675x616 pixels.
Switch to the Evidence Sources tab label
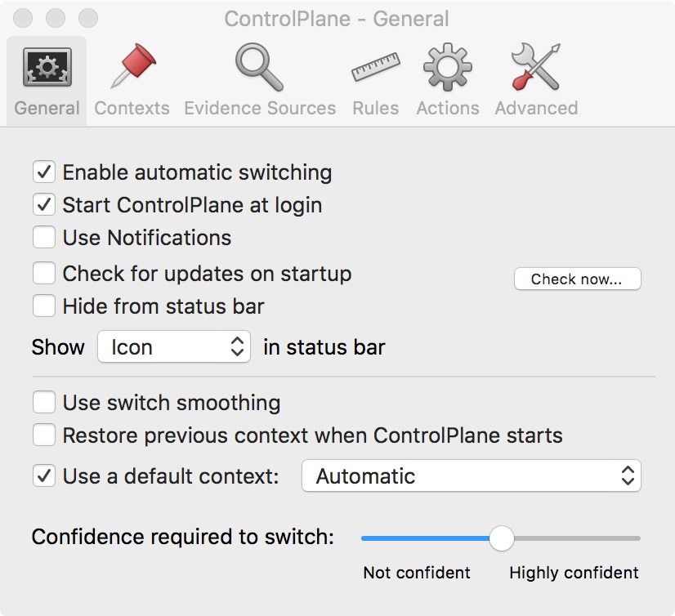click(x=260, y=108)
